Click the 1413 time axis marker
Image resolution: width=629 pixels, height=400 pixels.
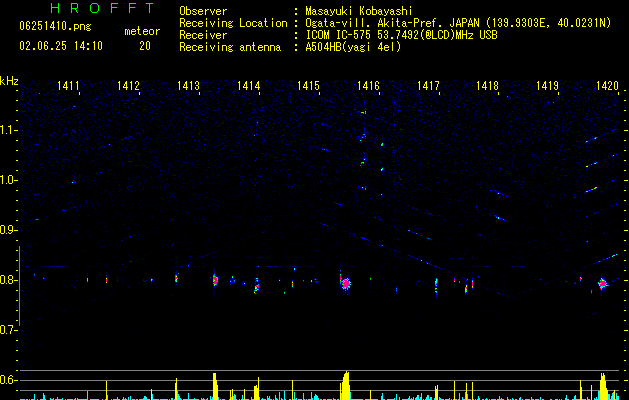point(188,85)
